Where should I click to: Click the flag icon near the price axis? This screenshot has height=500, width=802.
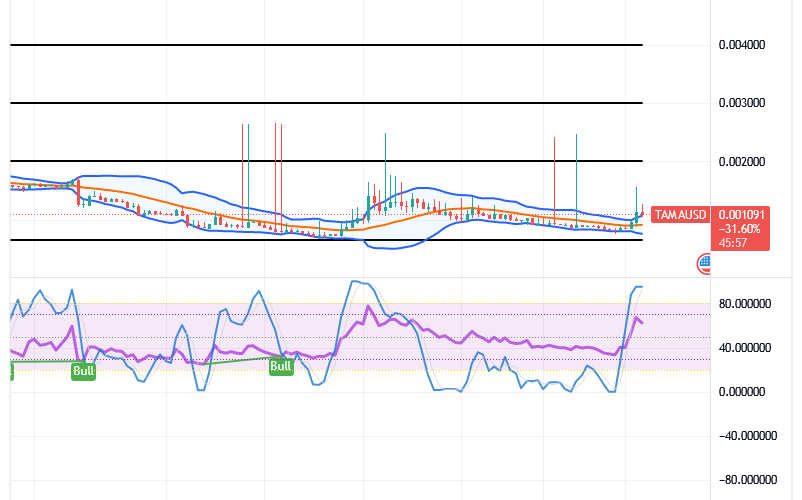click(x=704, y=264)
